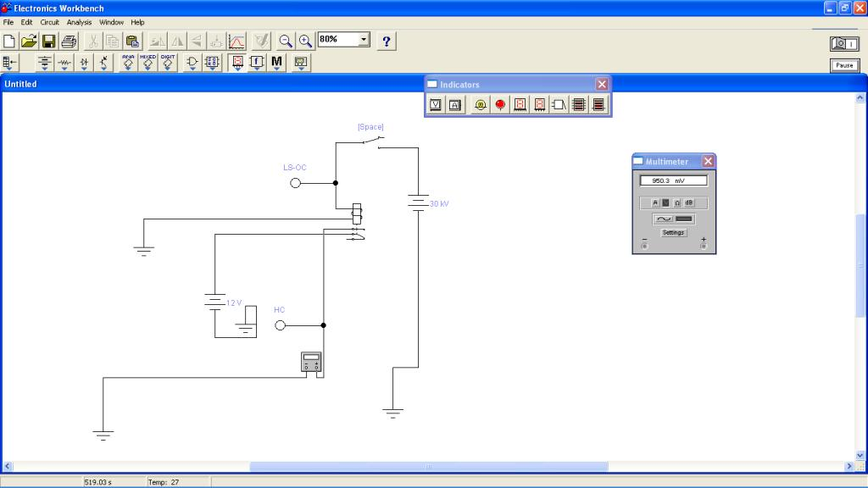868x488 pixels.
Task: Click the zoom in magnifier
Action: click(x=305, y=41)
